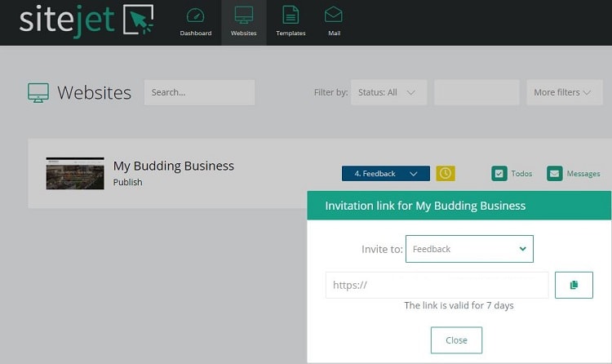Click the 'The link is valid for 7 days' note
612x364 pixels.
459,305
